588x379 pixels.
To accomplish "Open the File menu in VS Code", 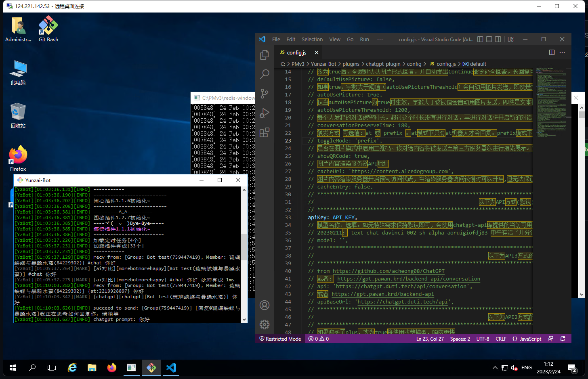I will pos(276,39).
